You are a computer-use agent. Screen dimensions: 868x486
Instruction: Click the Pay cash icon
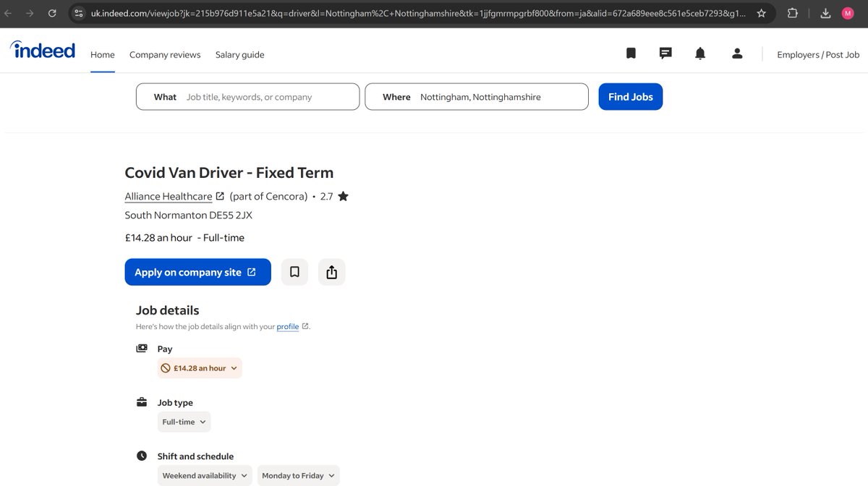tap(142, 349)
